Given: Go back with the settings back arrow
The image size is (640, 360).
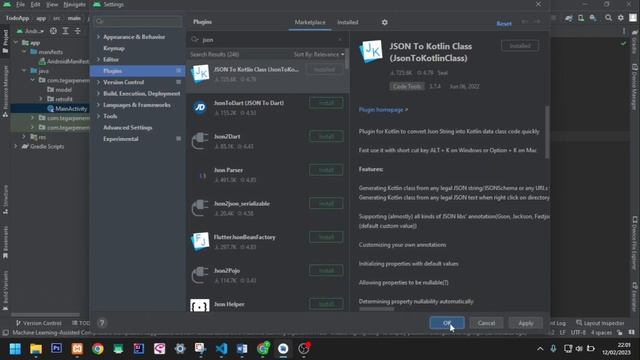Looking at the screenshot, I should pyautogui.click(x=524, y=22).
